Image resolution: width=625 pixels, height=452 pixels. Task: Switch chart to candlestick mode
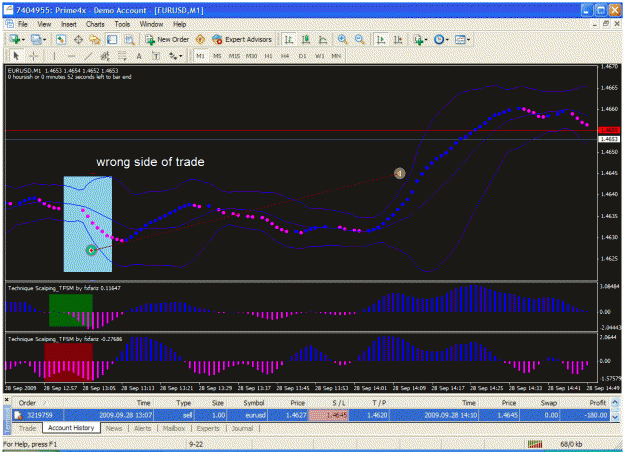click(x=306, y=39)
